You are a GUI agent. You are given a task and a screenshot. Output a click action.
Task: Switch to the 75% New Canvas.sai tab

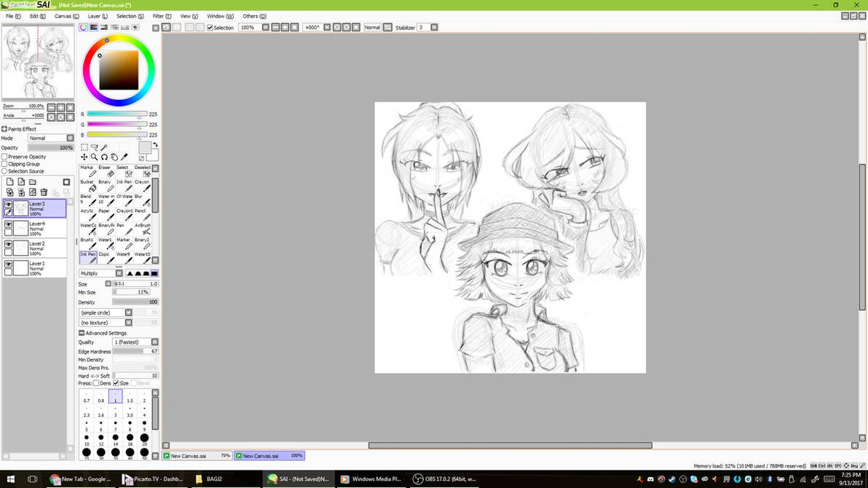196,456
